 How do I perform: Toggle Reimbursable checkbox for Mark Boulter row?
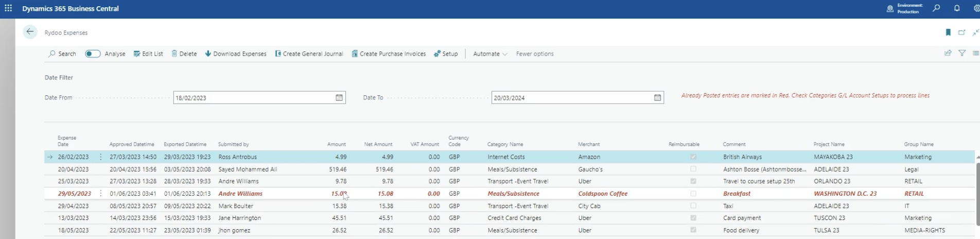tap(693, 206)
